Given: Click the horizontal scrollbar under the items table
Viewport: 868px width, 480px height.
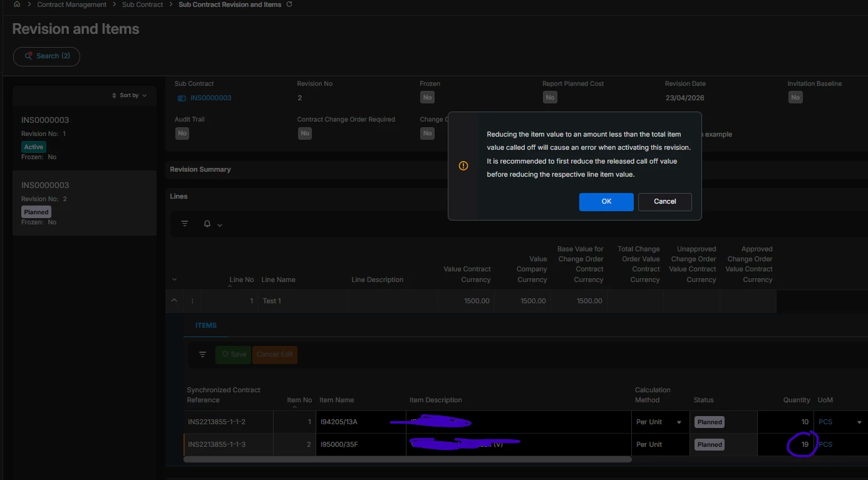Looking at the screenshot, I should (x=407, y=459).
